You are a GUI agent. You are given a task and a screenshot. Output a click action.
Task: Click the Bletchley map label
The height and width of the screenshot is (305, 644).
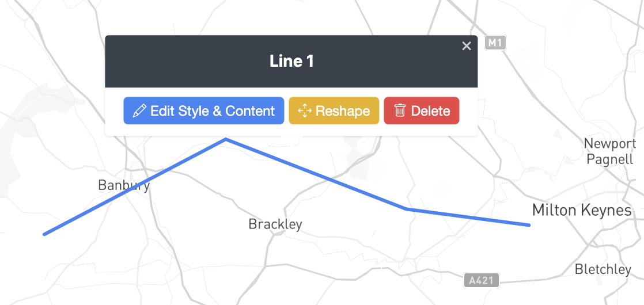coord(603,269)
